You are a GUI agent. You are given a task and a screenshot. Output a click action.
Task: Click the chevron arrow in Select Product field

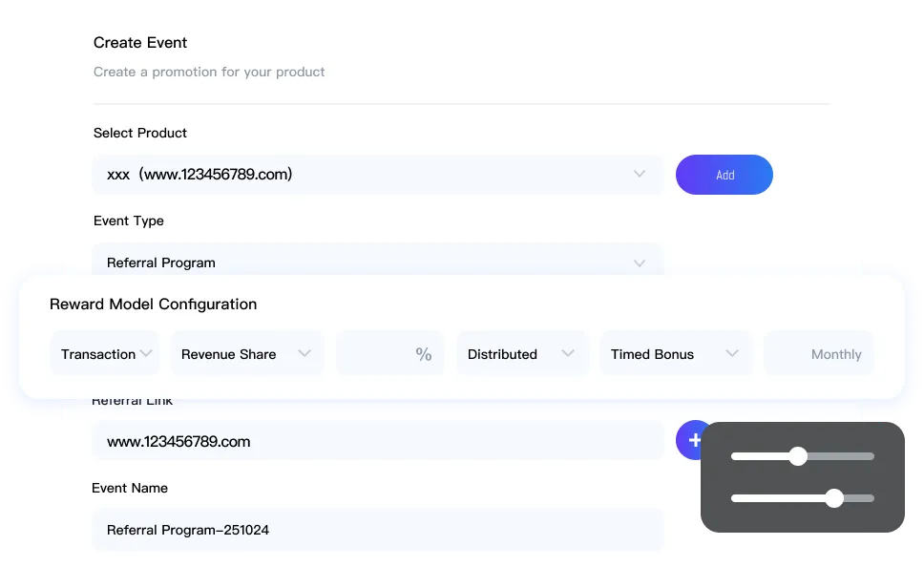click(x=640, y=175)
